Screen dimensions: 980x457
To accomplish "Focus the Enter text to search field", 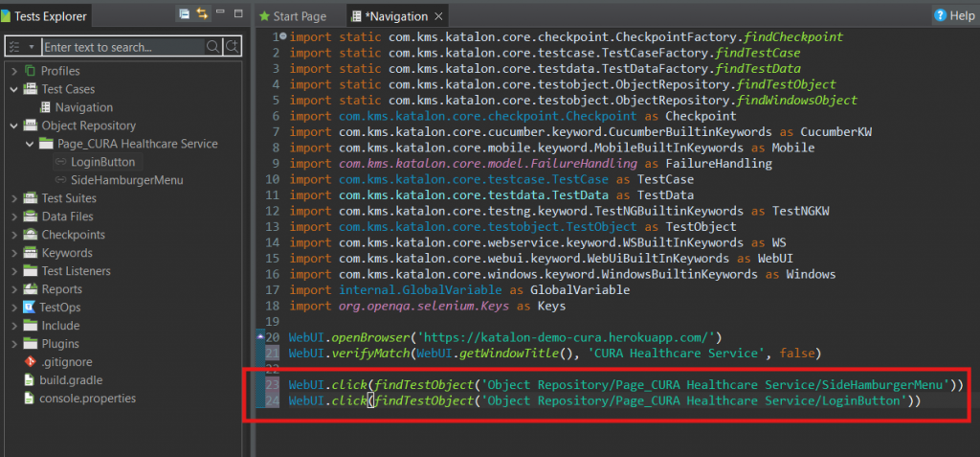I will click(123, 47).
